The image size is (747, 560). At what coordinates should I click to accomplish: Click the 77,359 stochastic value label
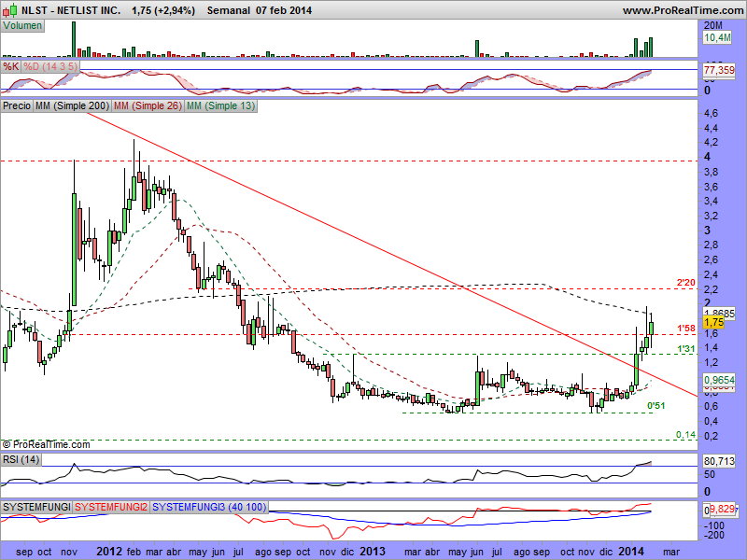pyautogui.click(x=719, y=70)
